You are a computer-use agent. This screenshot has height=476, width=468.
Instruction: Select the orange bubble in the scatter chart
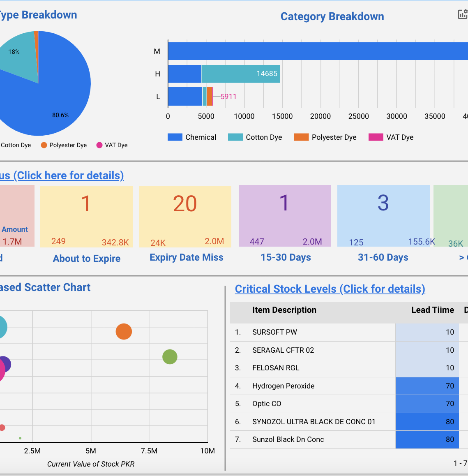[124, 332]
